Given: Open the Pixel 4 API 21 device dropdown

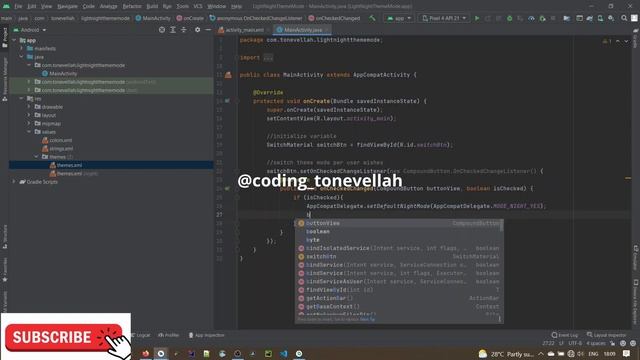Looking at the screenshot, I should (x=444, y=18).
